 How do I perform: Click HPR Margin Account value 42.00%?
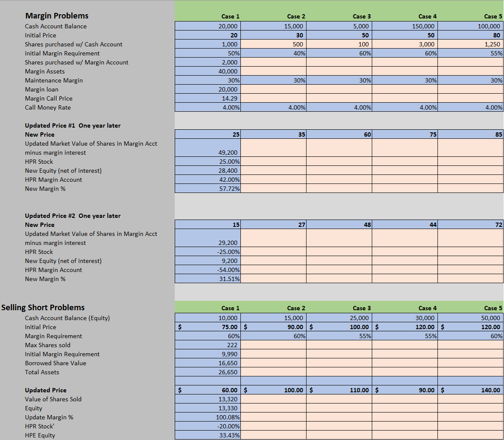[x=208, y=179]
